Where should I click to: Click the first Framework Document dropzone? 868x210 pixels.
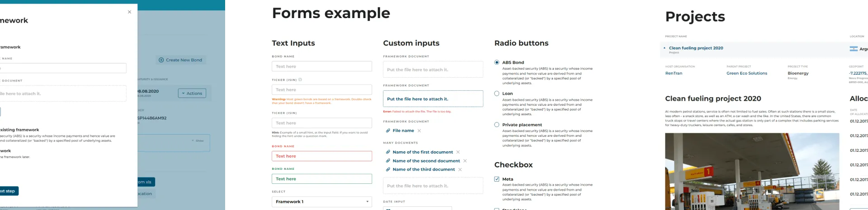pos(433,70)
